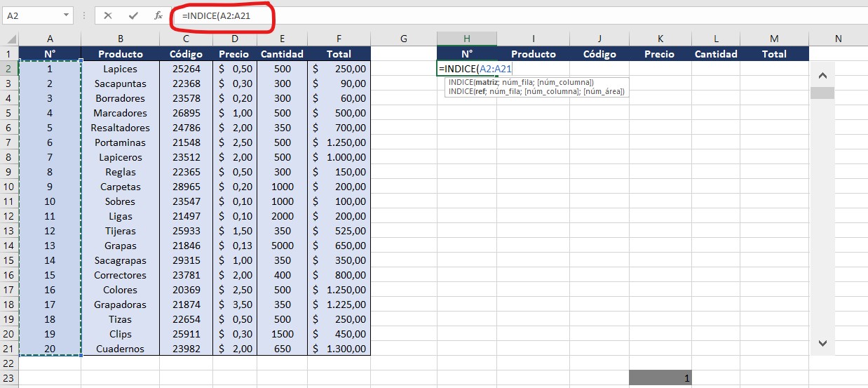Click the Producto header in column I
The height and width of the screenshot is (388, 868).
(x=533, y=54)
